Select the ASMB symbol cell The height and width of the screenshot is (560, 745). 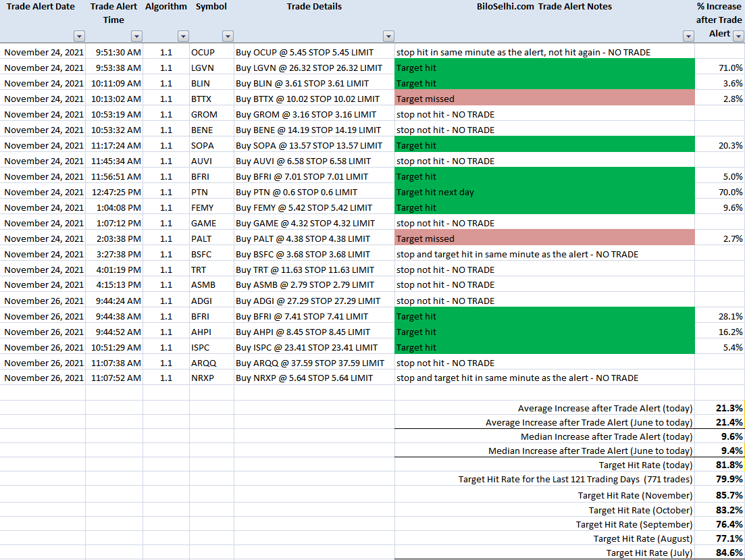click(211, 285)
